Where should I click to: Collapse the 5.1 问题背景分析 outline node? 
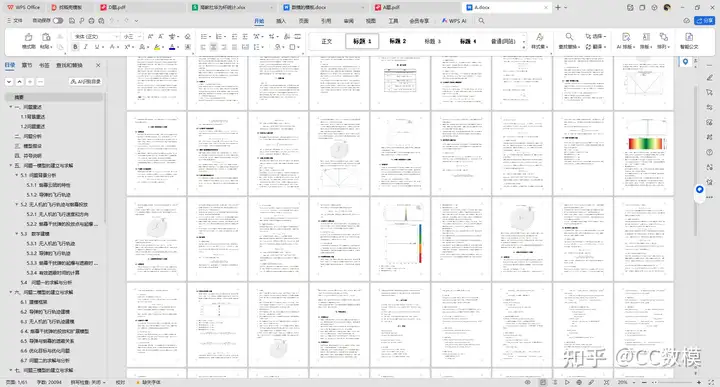pos(17,175)
